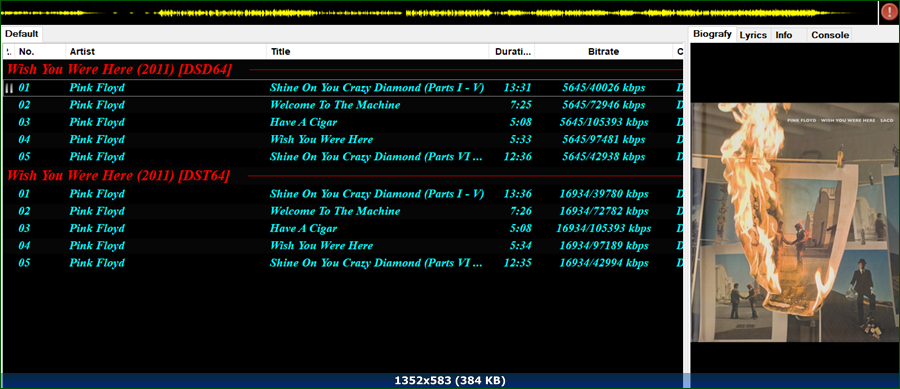Click the Bitrate column header
Viewport: 900px width, 389px height.
click(603, 52)
